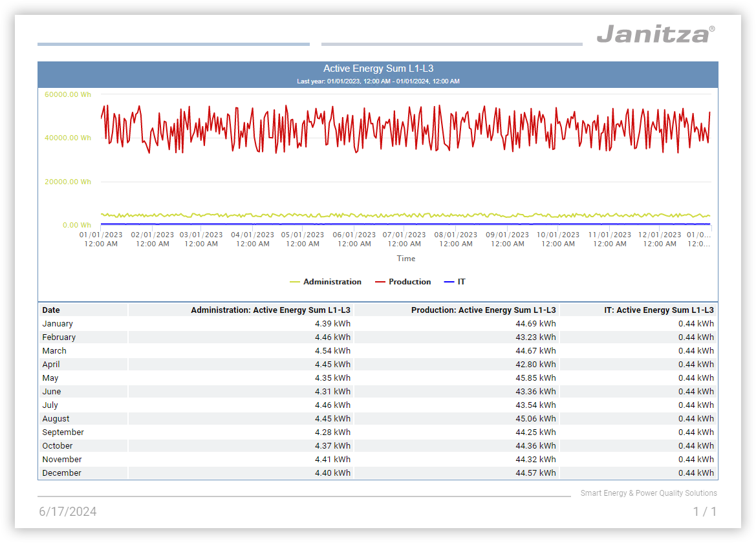Click the 1 / 1 page indicator

[x=704, y=512]
